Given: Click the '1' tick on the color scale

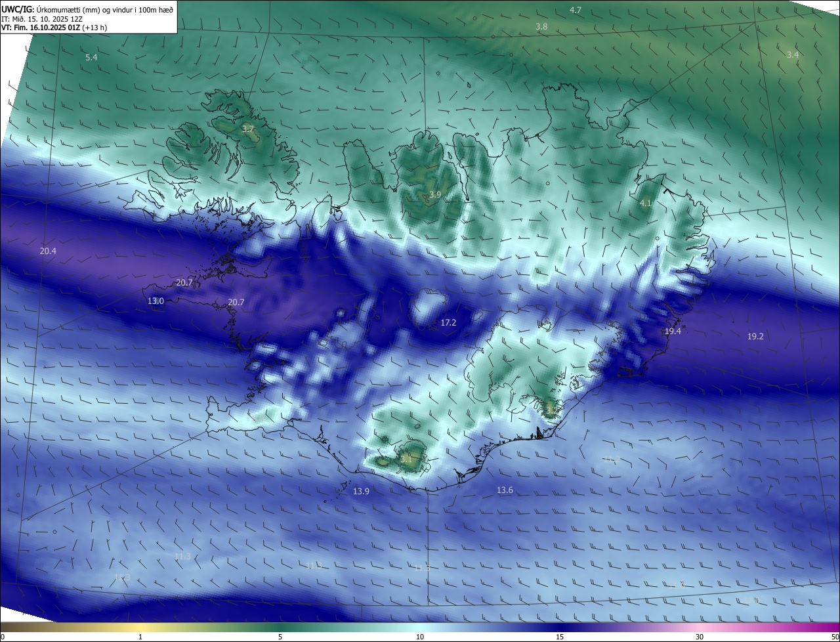Looking at the screenshot, I should pyautogui.click(x=140, y=637).
